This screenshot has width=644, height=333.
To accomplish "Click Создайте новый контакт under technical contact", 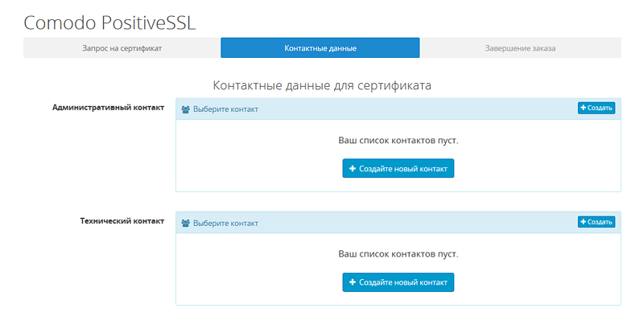I will 398,282.
